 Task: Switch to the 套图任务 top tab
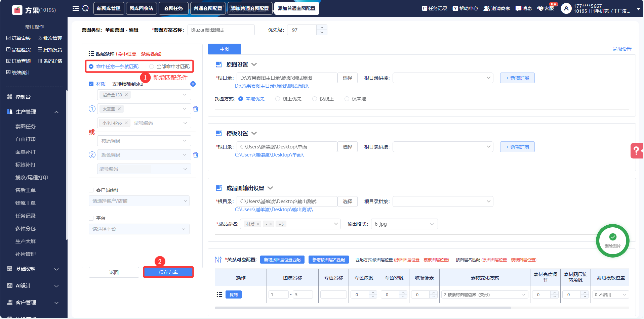[x=173, y=8]
